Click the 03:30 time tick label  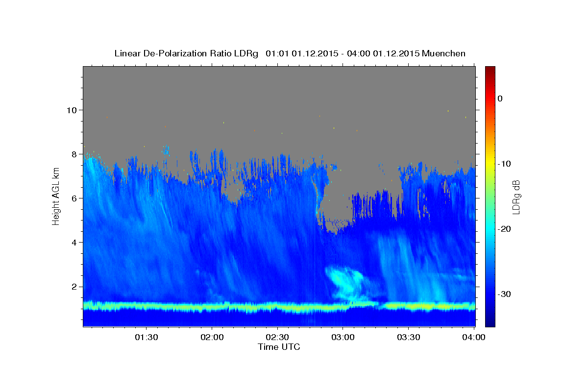point(408,337)
